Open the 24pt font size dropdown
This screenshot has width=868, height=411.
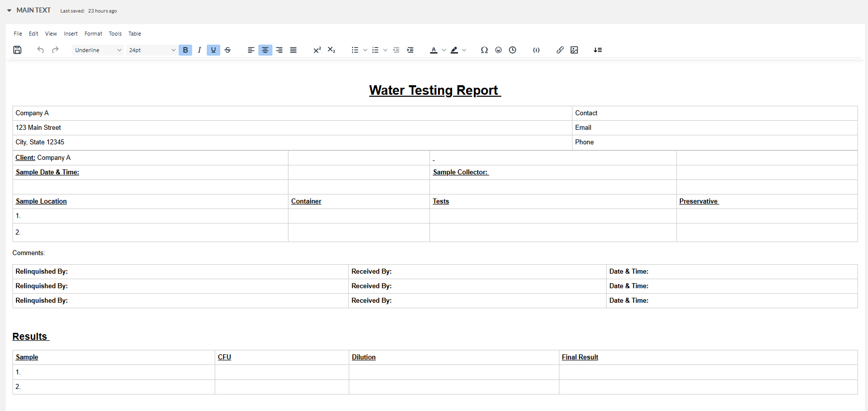coord(152,50)
